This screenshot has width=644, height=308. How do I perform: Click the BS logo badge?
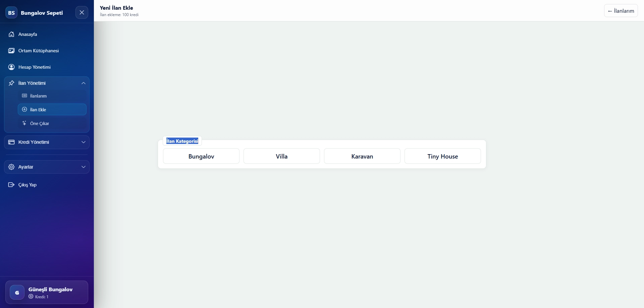pyautogui.click(x=11, y=13)
